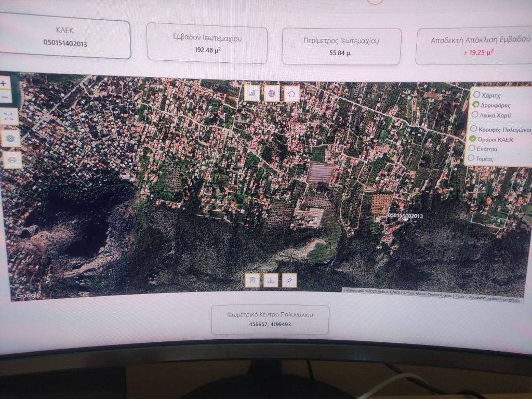The height and width of the screenshot is (399, 532).
Task: Enable the Ενότητα overlay
Action: 472,149
